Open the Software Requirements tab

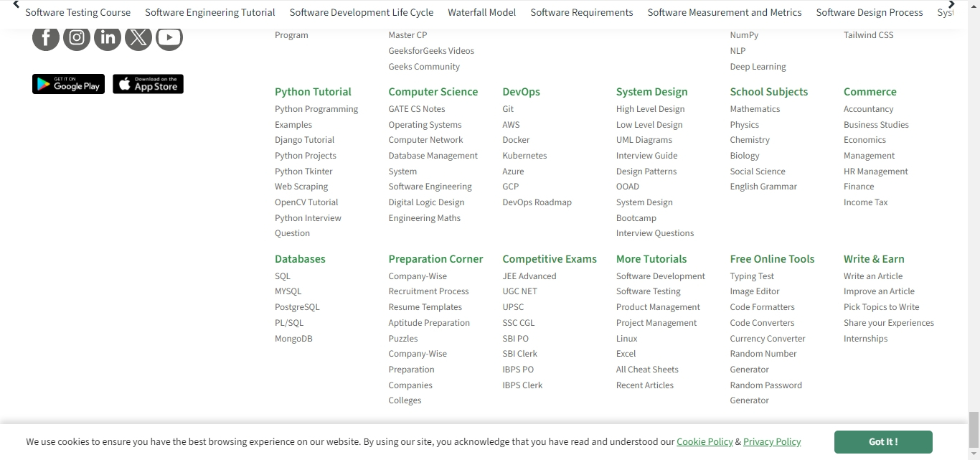coord(582,12)
